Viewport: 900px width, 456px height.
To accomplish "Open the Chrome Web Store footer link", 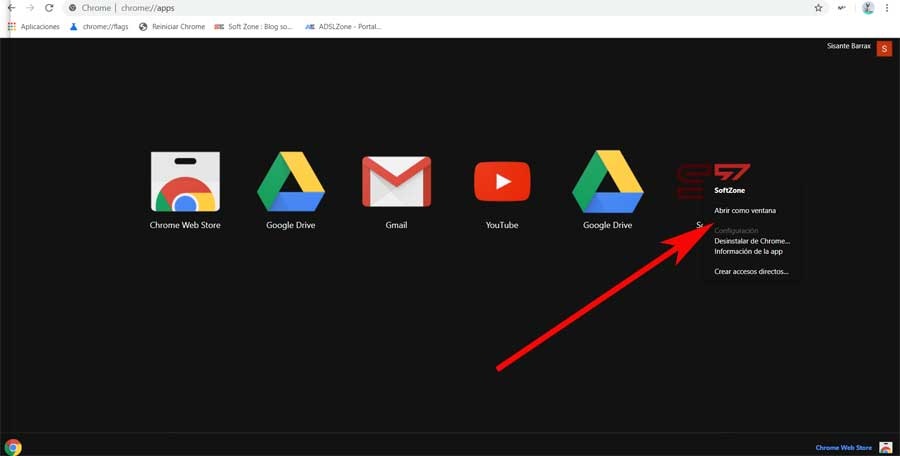I will [x=843, y=447].
